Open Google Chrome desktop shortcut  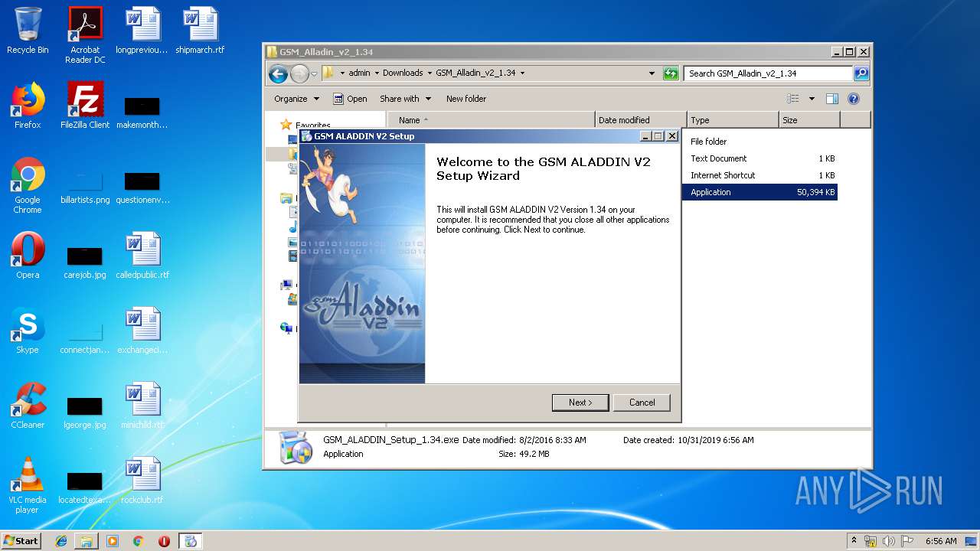point(28,186)
